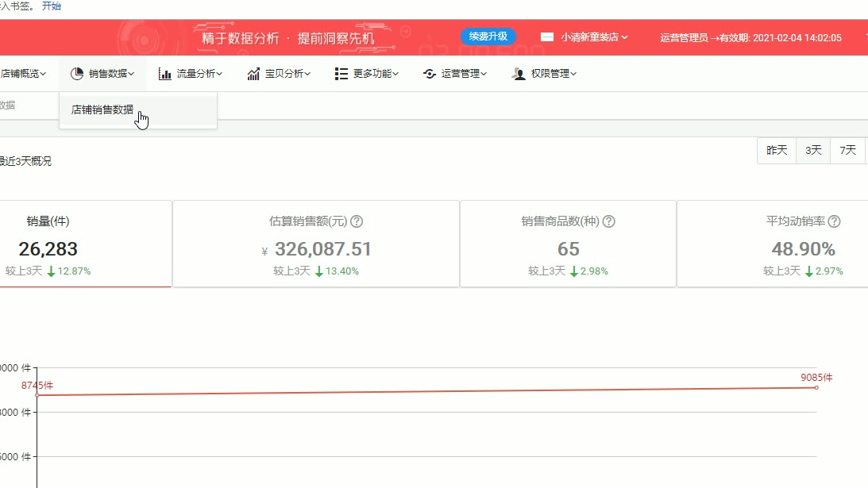This screenshot has width=868, height=488.
Task: Select 店铺销售数据 from the dropdown menu
Action: 102,110
